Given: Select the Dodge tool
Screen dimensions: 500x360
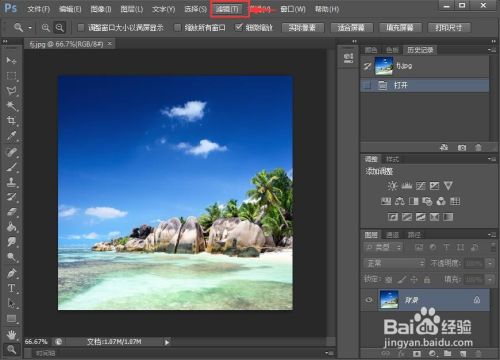Looking at the screenshot, I should [11, 257].
